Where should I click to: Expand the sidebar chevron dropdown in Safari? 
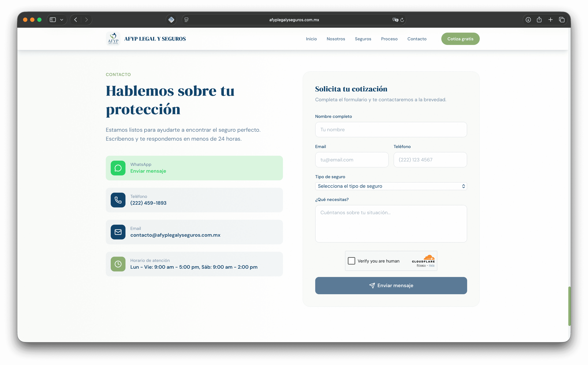click(x=62, y=20)
